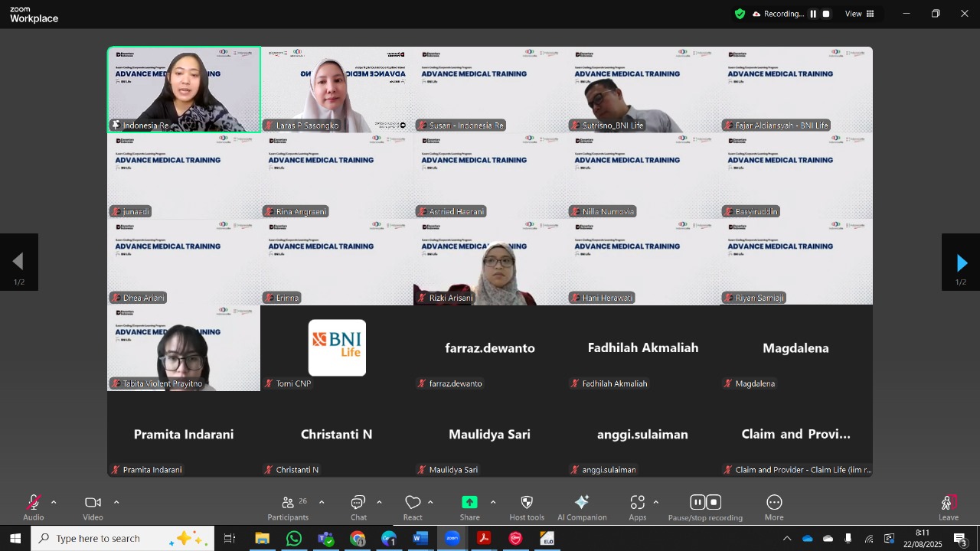Go to next page of participants

(961, 263)
